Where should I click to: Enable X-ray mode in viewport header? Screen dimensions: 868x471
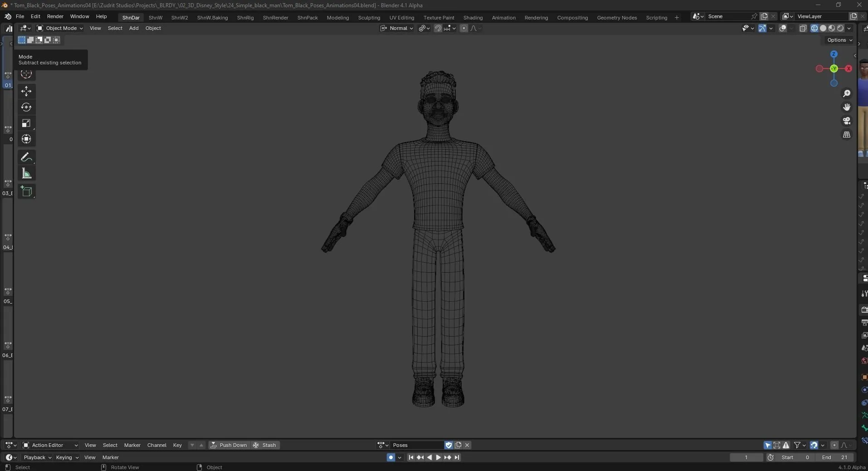804,28
